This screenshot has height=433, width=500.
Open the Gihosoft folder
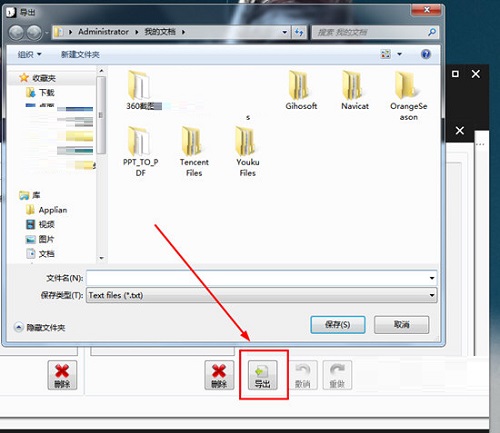[x=301, y=90]
